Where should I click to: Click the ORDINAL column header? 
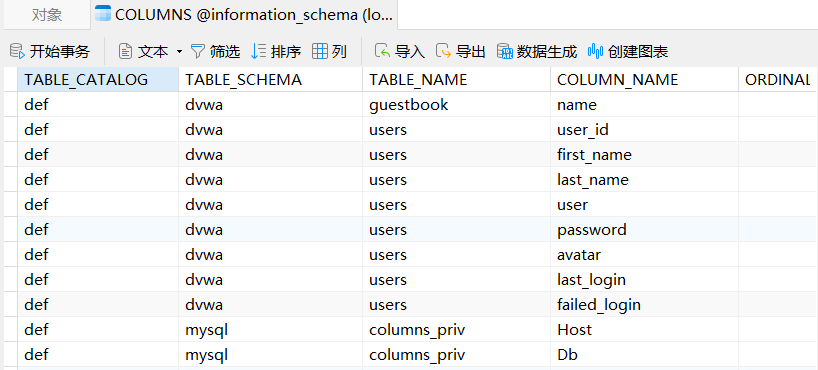778,79
